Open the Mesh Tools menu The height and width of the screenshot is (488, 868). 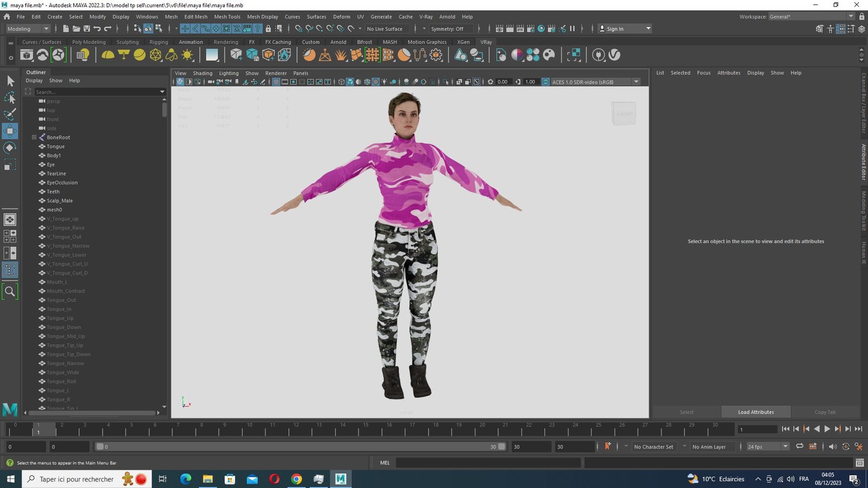tap(227, 17)
